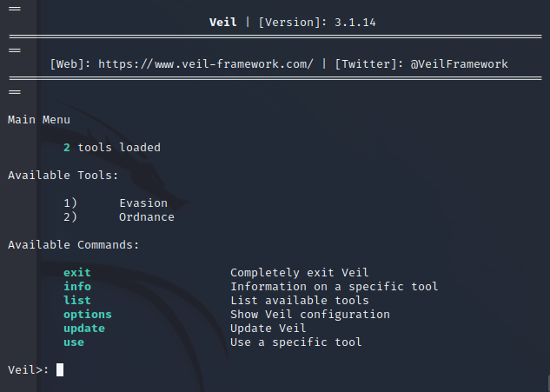Click the info command

coord(77,286)
